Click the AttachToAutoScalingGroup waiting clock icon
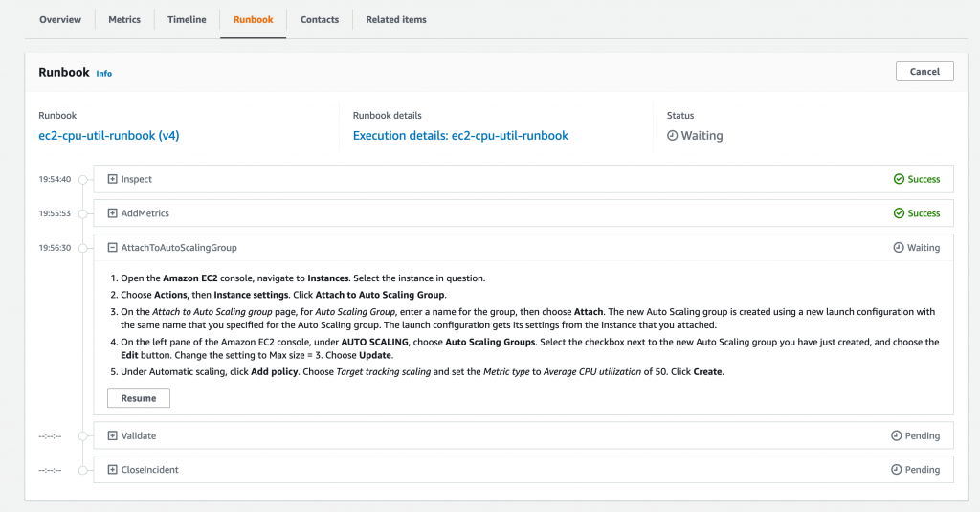The height and width of the screenshot is (512, 980). point(898,248)
